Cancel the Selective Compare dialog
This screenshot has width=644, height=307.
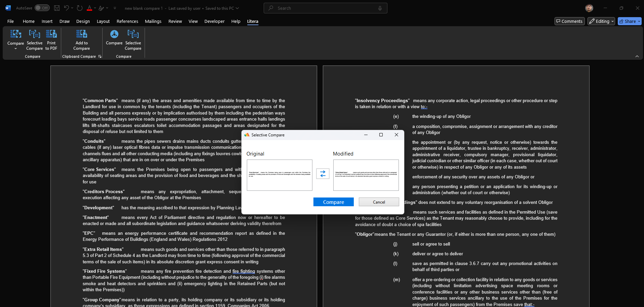click(379, 202)
